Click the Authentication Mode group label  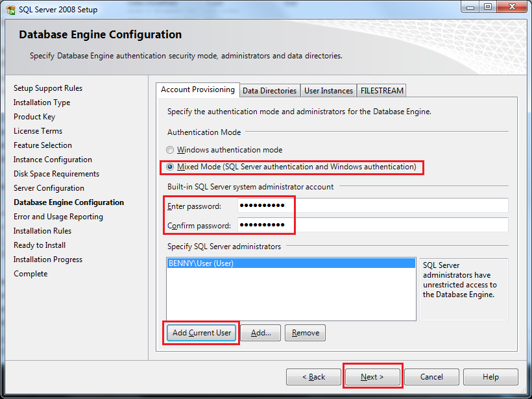tap(204, 132)
